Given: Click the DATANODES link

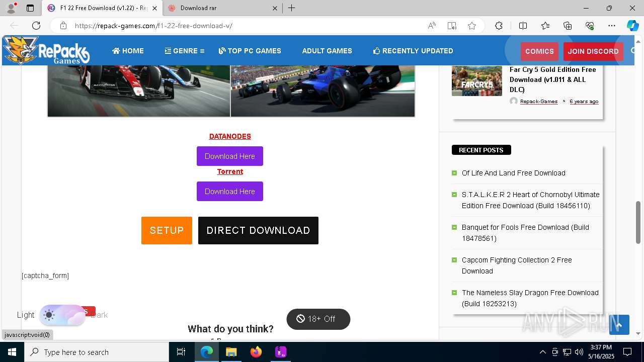Looking at the screenshot, I should pyautogui.click(x=230, y=136).
